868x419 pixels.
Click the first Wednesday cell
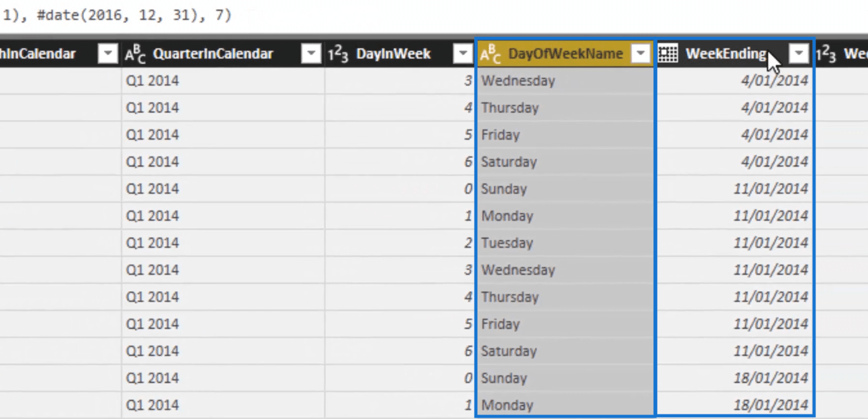coord(565,81)
